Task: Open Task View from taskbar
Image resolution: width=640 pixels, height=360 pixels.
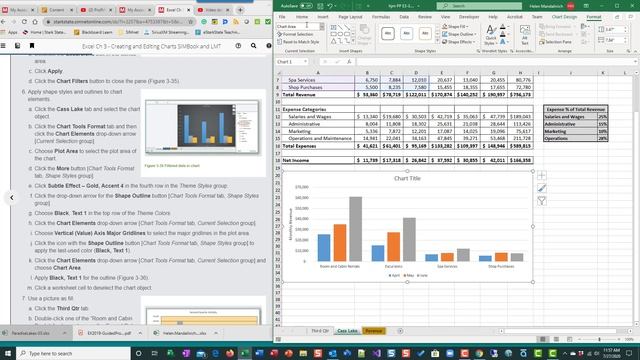Action: (x=154, y=353)
